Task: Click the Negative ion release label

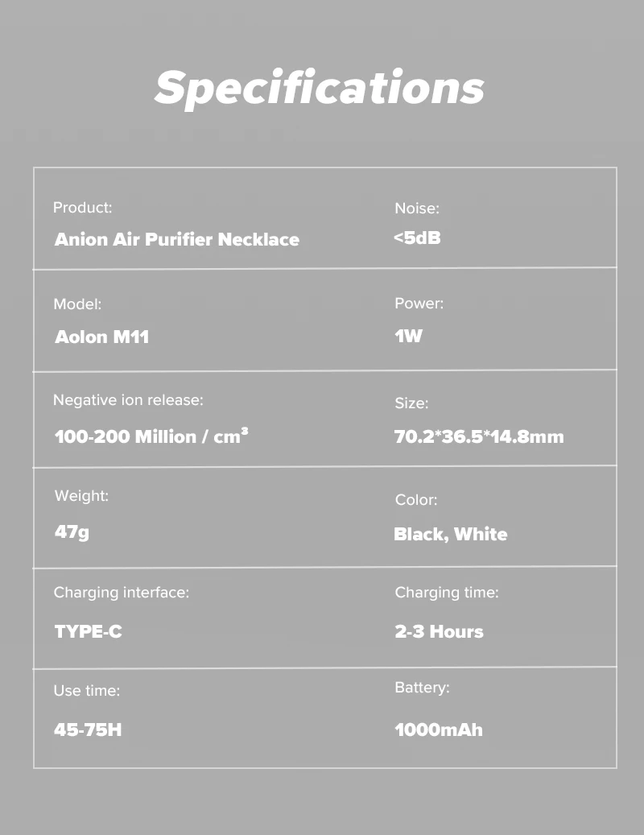Action: (x=128, y=400)
